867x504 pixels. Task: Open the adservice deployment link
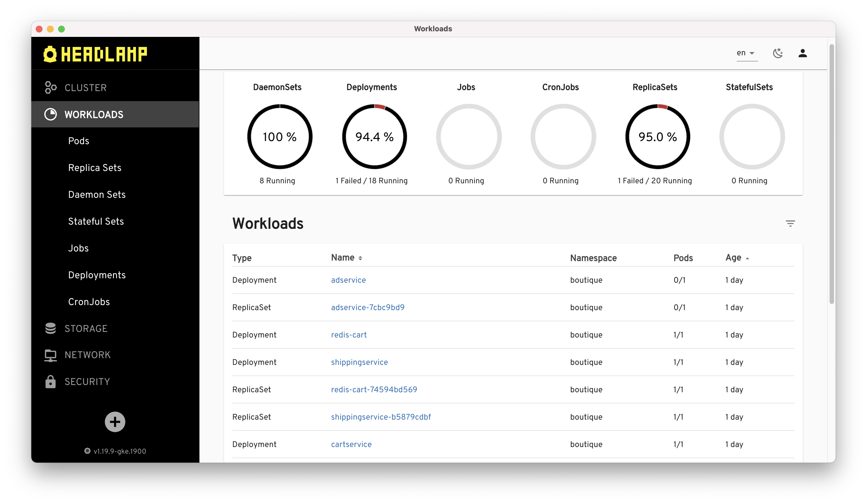coord(348,280)
